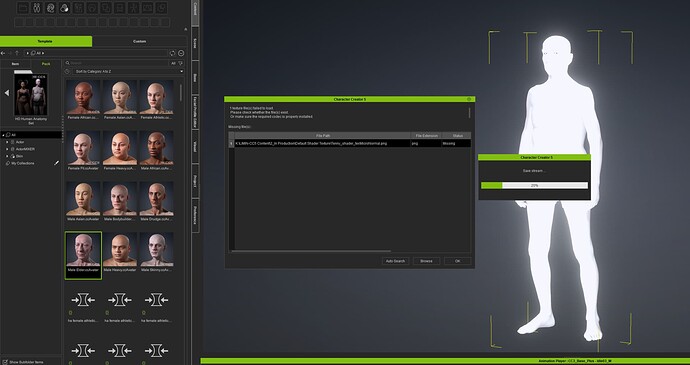Expand the path breadcrumb arrow after All
690x365 pixels.
pyautogui.click(x=43, y=53)
